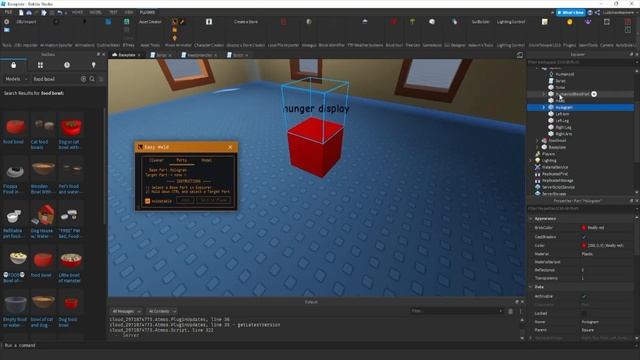Click the SurBolster plugin button
This screenshot has height=360, width=640.
[x=480, y=22]
